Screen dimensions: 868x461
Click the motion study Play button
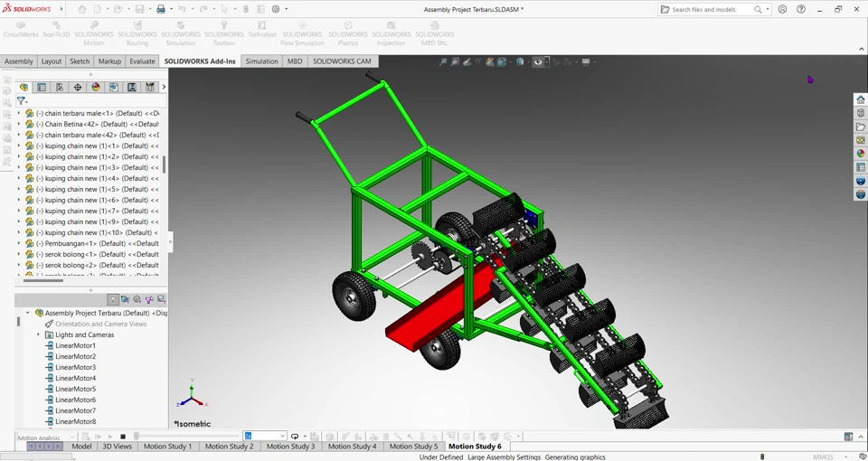tap(110, 437)
